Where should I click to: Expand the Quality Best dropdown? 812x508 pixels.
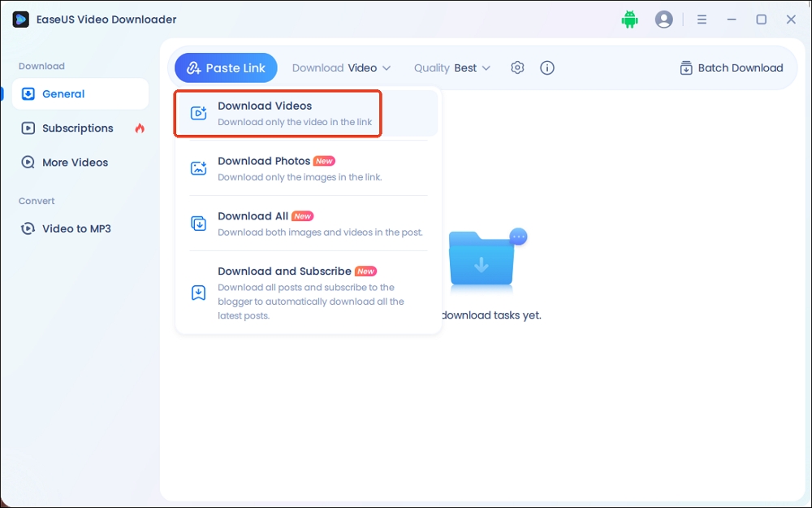coord(452,68)
